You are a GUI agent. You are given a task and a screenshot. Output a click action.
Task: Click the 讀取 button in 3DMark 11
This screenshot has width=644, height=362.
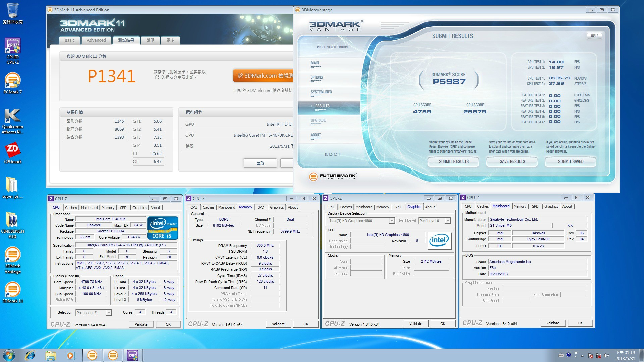click(260, 163)
